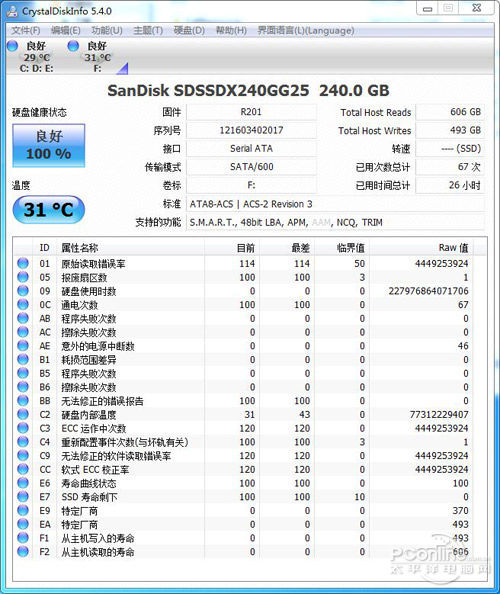Click the Raw 值 column header
This screenshot has width=500, height=594.
[421, 248]
